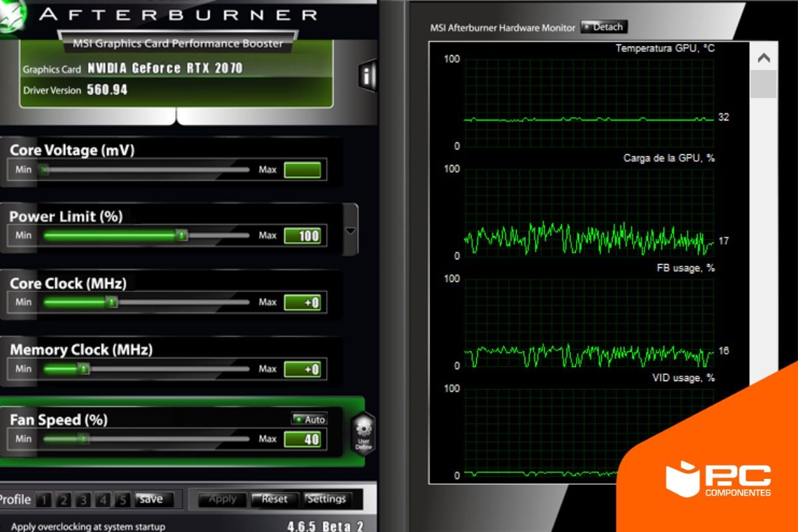Screen dimensions: 798x532
Task: Open the graphics card information panel
Action: 366,76
